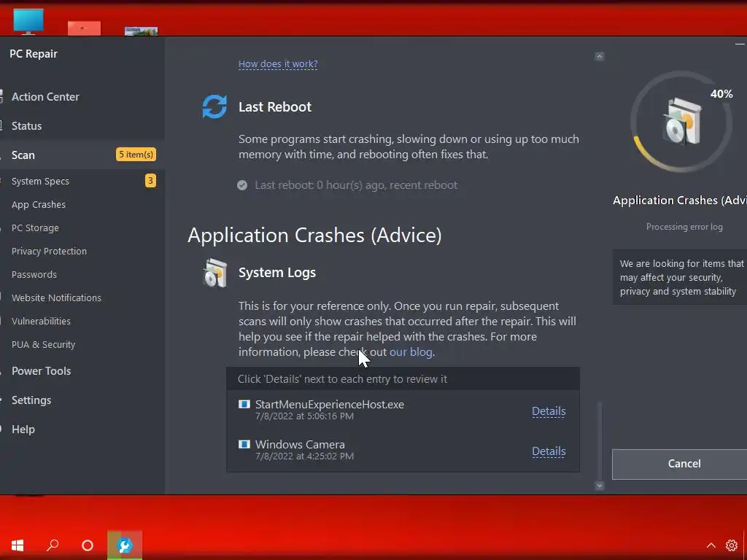Select PUA & Security category
This screenshot has height=560, width=747.
(x=43, y=344)
